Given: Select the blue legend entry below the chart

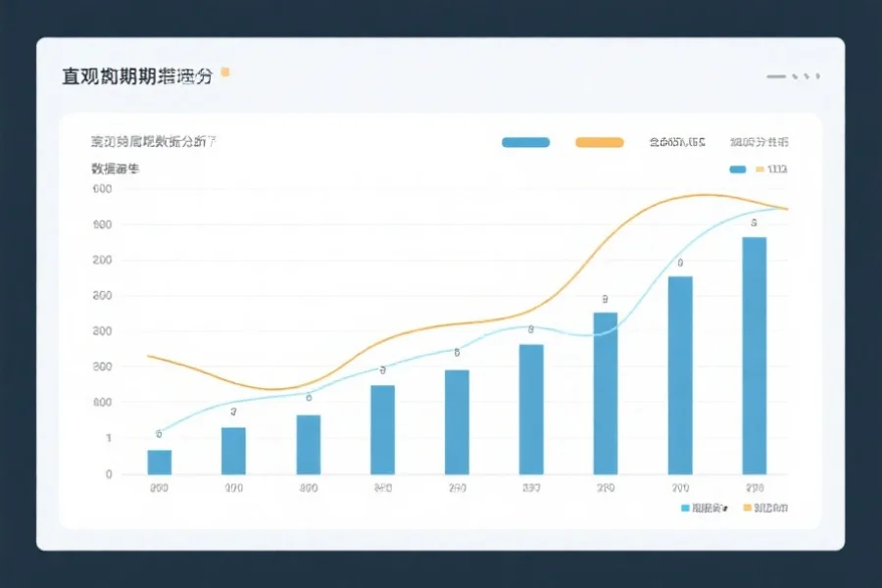Looking at the screenshot, I should [704, 508].
